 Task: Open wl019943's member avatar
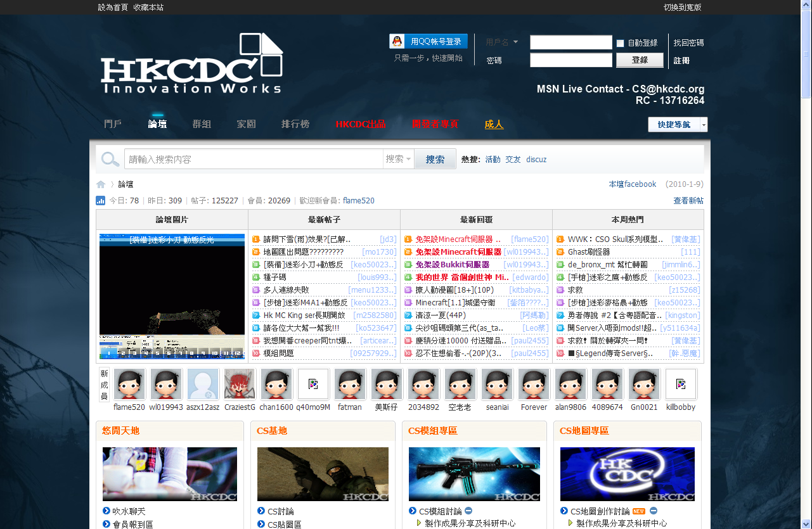pos(166,385)
